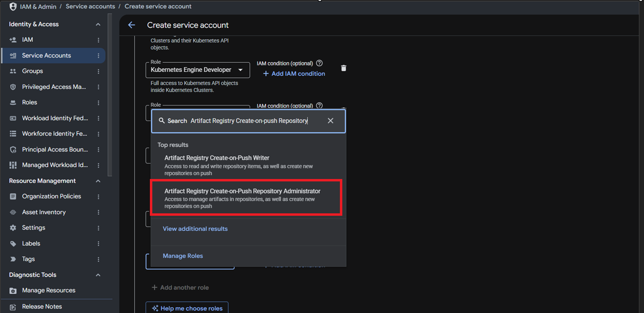Screen dimensions: 644x313
Task: Click the Roles hat icon
Action: [x=13, y=103]
